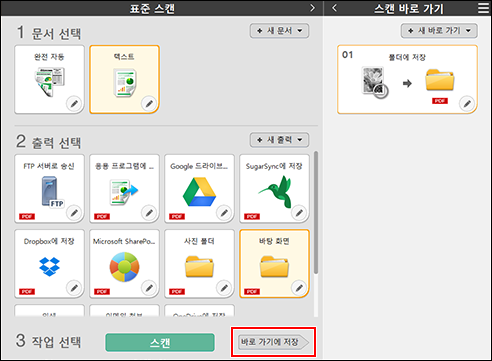Click the left arrow beside 스캔 바로 가기
This screenshot has height=361, width=492.
click(335, 8)
